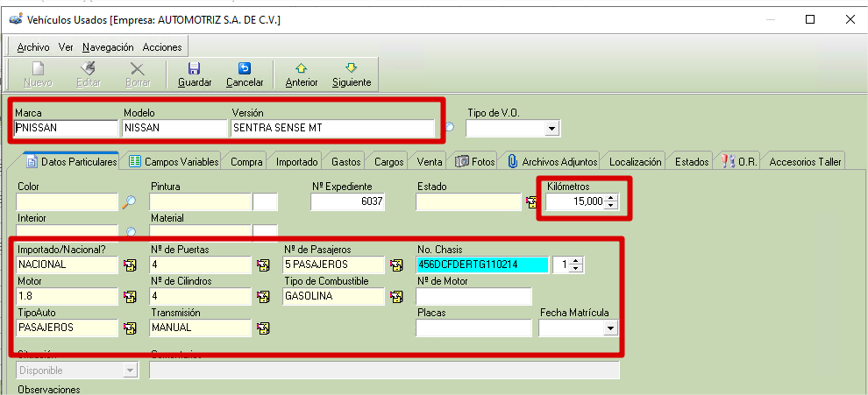The image size is (868, 395).
Task: Click the Versión field SENTRA SENSE MT
Action: point(332,128)
